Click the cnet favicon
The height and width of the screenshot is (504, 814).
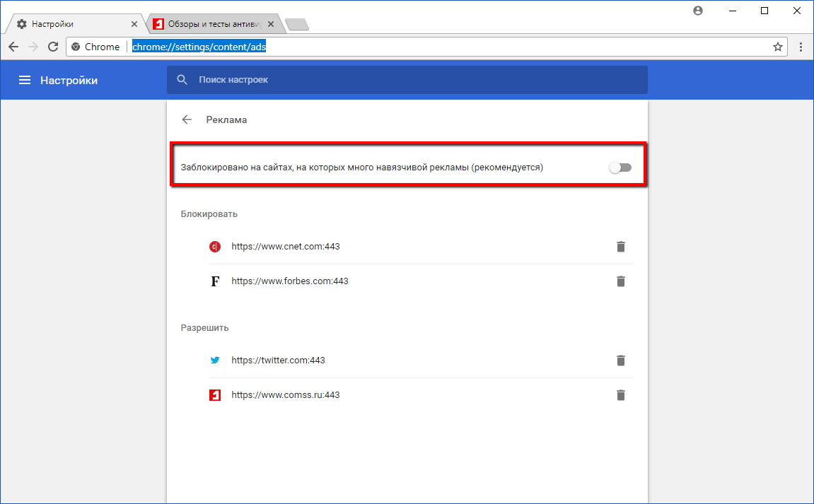click(215, 247)
